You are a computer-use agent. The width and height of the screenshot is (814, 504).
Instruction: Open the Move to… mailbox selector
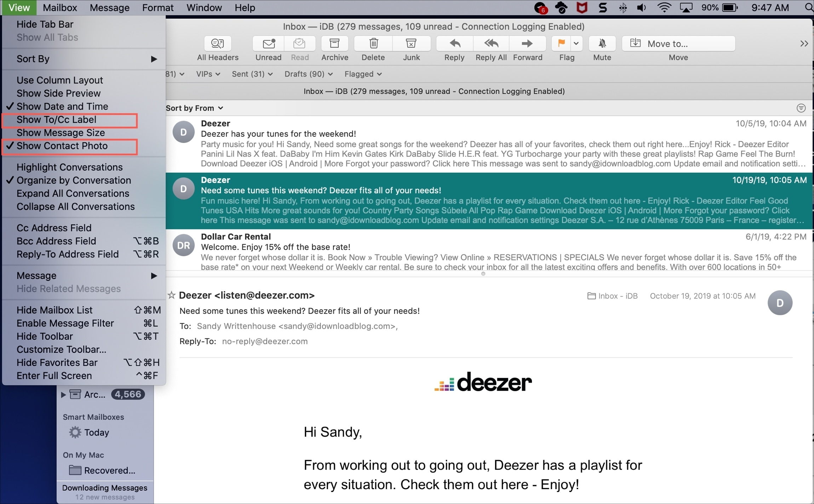point(678,44)
